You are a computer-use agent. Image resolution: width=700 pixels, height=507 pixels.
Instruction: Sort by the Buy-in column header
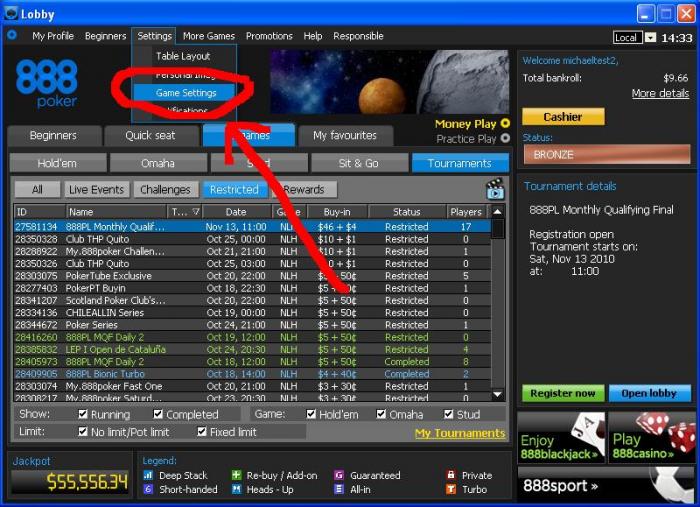[x=337, y=212]
